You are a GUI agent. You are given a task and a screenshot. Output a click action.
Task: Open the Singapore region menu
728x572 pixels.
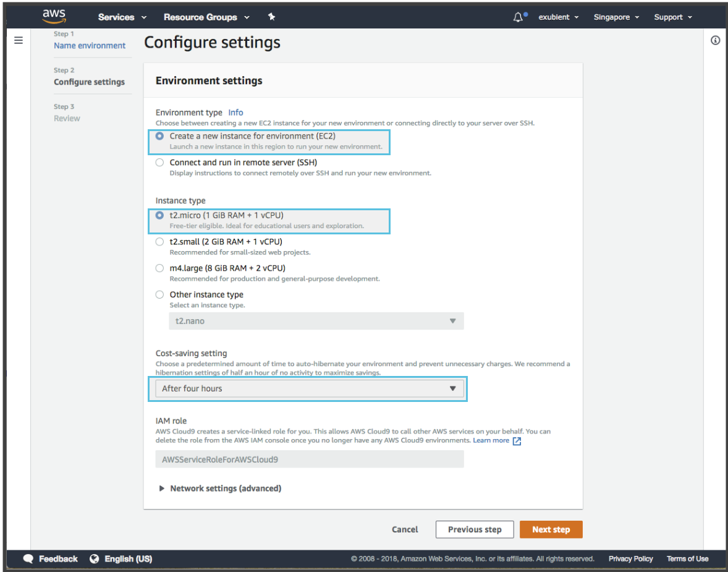click(617, 17)
